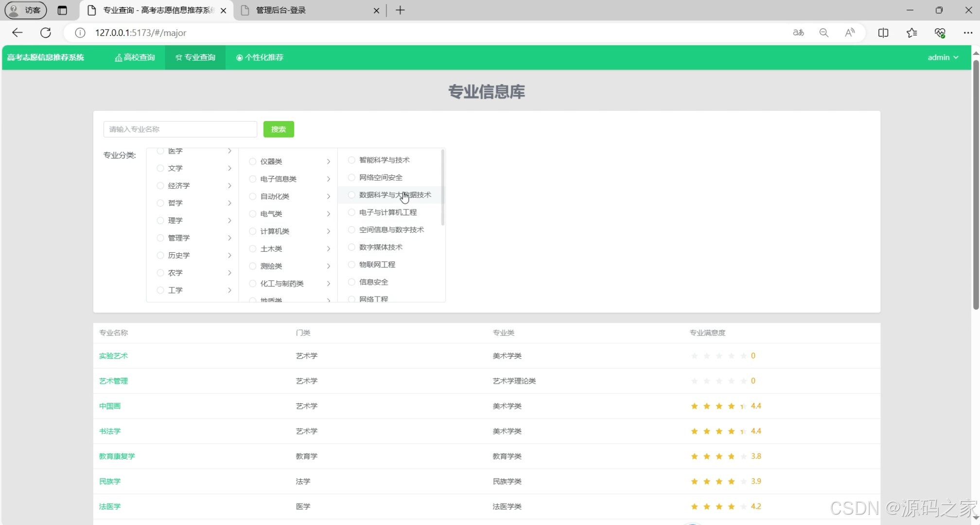Image resolution: width=980 pixels, height=525 pixels.
Task: Click the back navigation arrow
Action: point(17,33)
